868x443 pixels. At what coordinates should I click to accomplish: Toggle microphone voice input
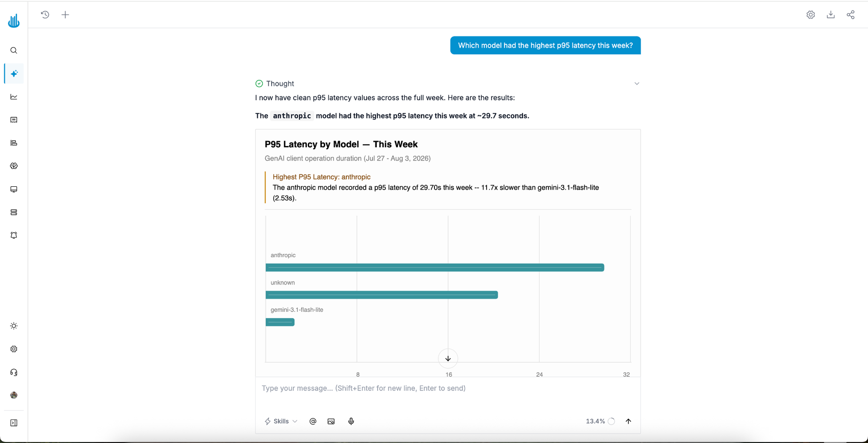(351, 421)
